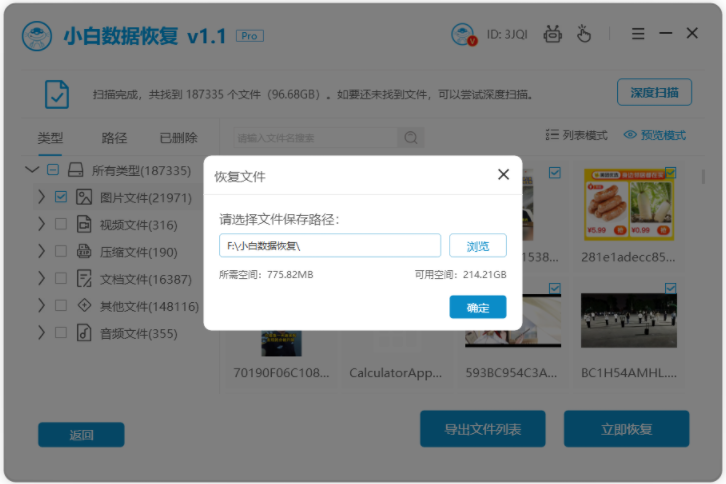
Task: Check the 文档文件 checkbox
Action: coord(61,278)
